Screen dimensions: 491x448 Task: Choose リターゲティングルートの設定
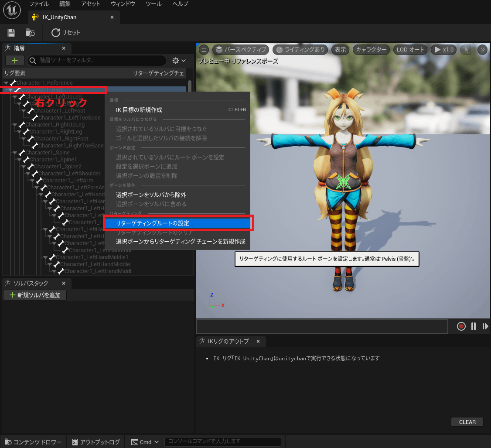pos(177,223)
